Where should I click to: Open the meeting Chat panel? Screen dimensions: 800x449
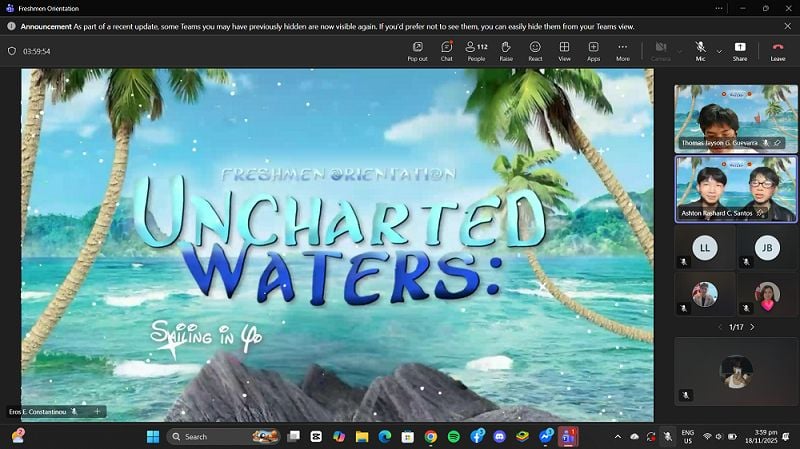pyautogui.click(x=446, y=50)
